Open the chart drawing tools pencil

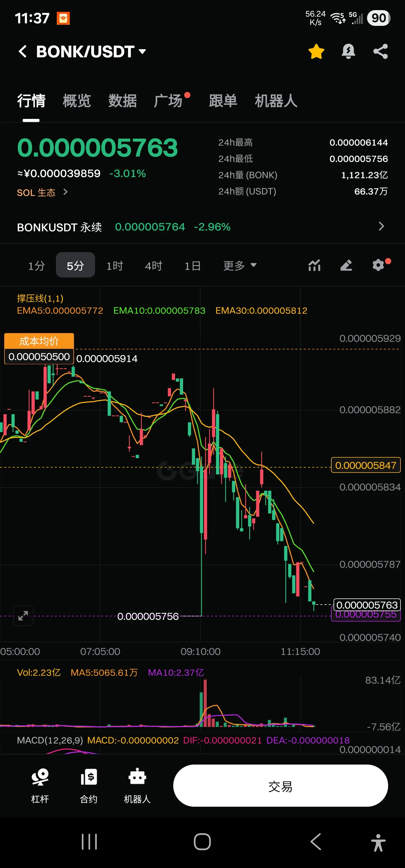click(x=346, y=265)
